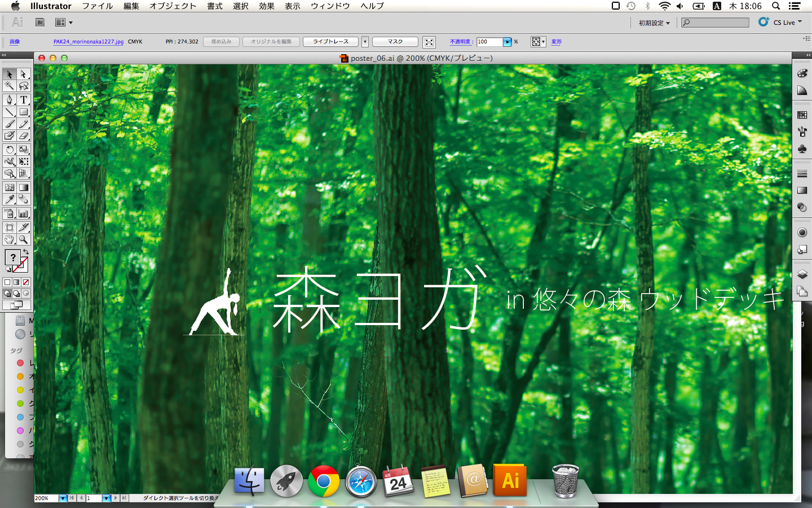Select the Eyedropper tool

coord(10,199)
